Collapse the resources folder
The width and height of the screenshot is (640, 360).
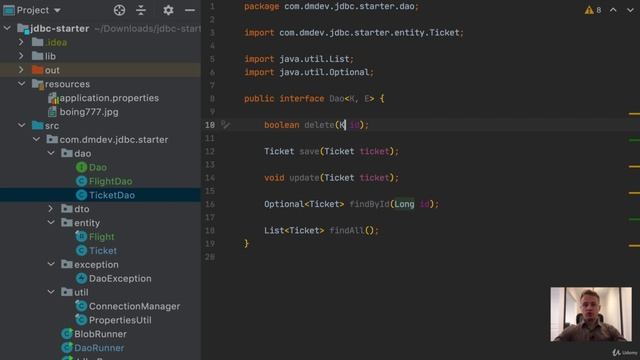coord(21,84)
